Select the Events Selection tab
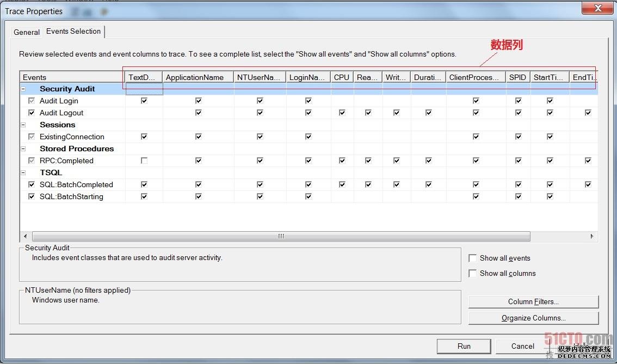Screen dimensions: 617x364 tap(73, 32)
